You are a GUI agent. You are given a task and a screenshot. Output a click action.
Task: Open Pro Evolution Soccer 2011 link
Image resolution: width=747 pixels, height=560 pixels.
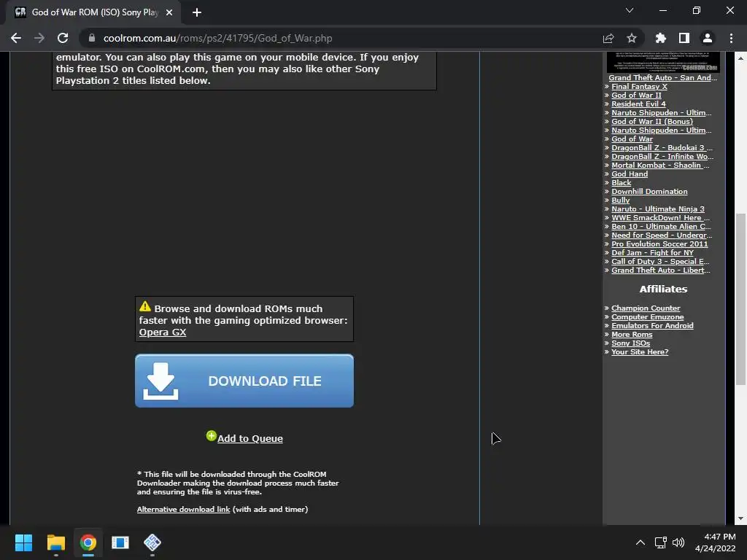click(659, 244)
